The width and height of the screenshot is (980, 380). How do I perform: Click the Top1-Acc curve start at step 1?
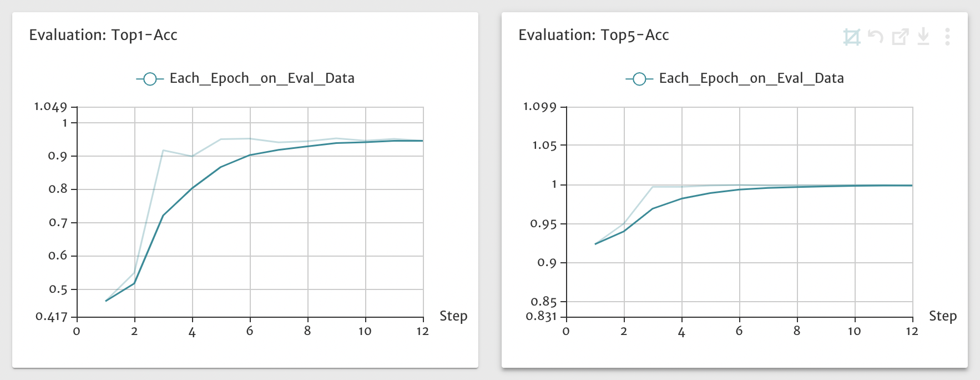[106, 301]
